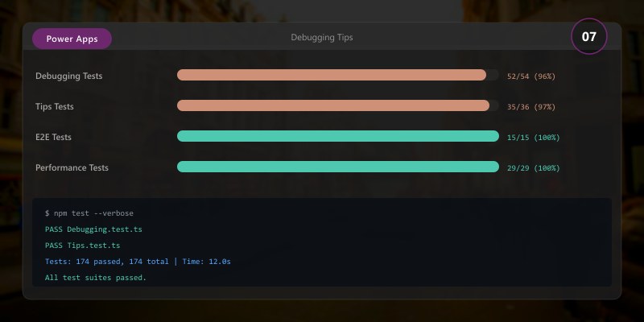Click the Debugging Tests progress bar
Viewport: 644px width, 322px height.
point(338,75)
